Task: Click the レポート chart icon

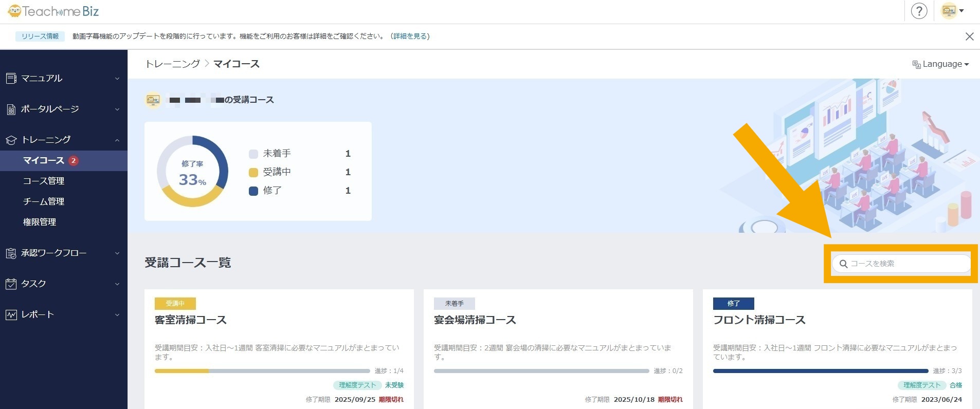Action: click(x=11, y=314)
